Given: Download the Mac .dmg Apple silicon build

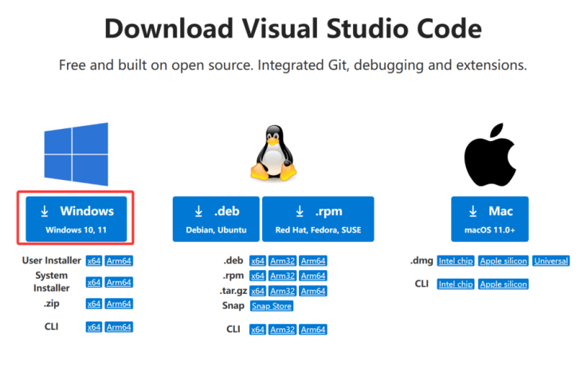Looking at the screenshot, I should (x=504, y=260).
